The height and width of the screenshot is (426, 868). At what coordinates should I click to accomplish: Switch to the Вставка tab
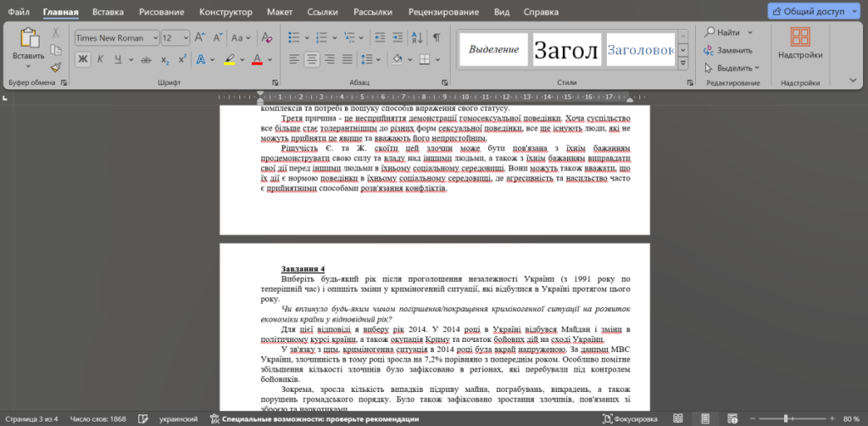[x=108, y=13]
